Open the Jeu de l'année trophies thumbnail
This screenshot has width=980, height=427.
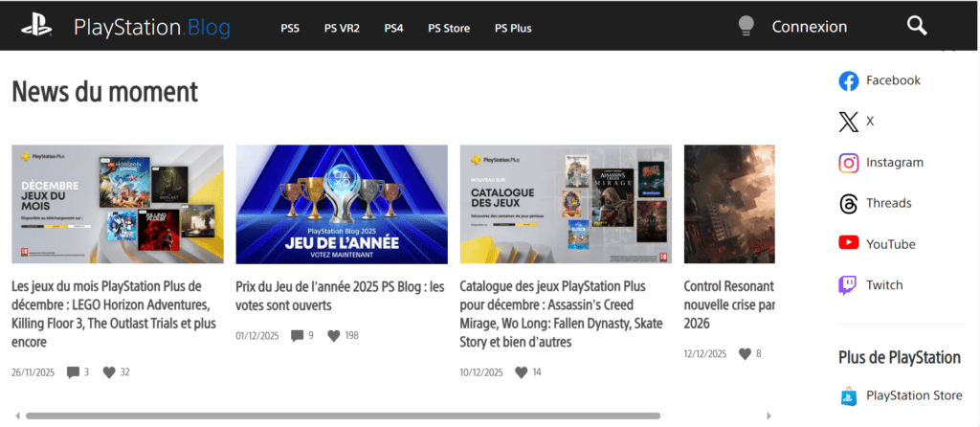[342, 205]
